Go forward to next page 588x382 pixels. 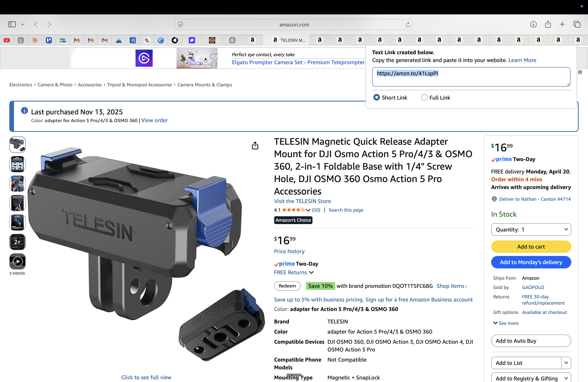[x=49, y=24]
